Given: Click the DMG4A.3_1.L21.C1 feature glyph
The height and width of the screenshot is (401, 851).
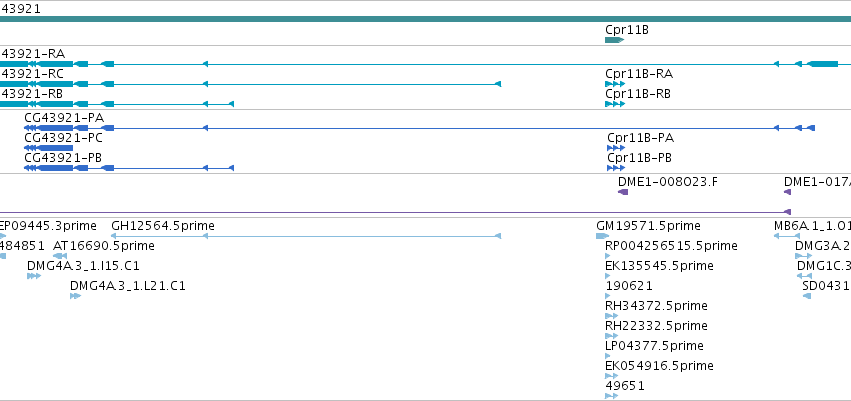Looking at the screenshot, I should tap(75, 296).
